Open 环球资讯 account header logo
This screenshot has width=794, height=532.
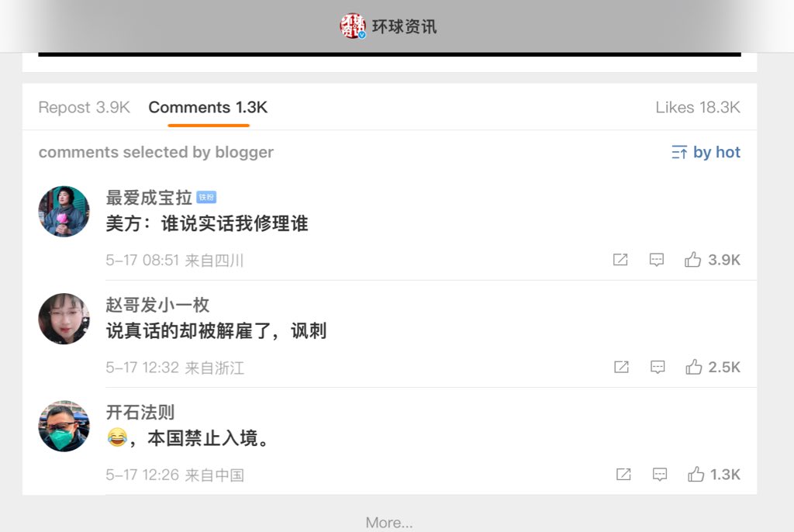coord(353,26)
